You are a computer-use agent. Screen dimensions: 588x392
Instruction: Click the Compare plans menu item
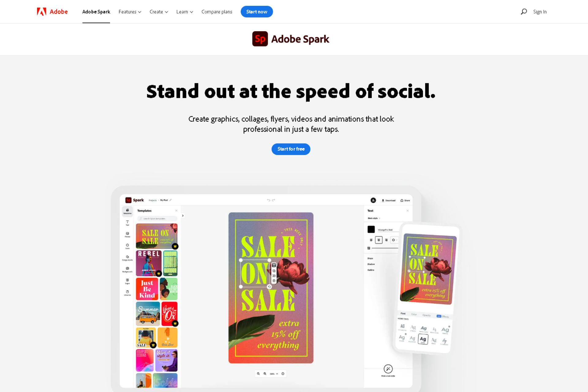coord(217,11)
